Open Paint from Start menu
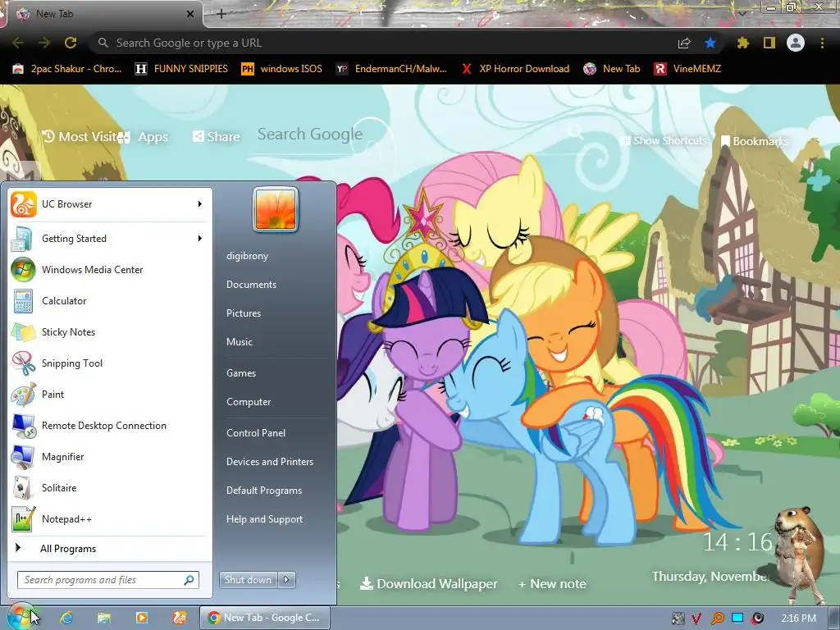Image resolution: width=840 pixels, height=630 pixels. coord(110,395)
